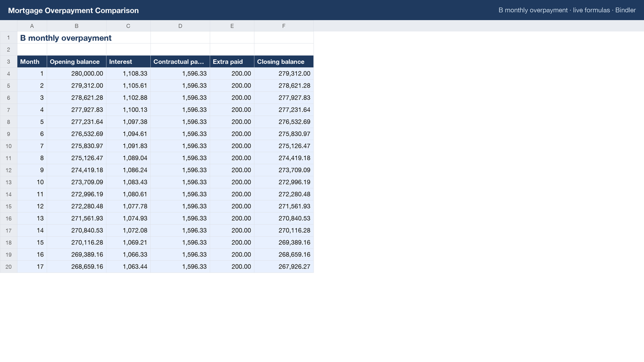Select opening balance 274,419.18 in row 12
Viewport: 644px width, 362px height.
(x=76, y=170)
